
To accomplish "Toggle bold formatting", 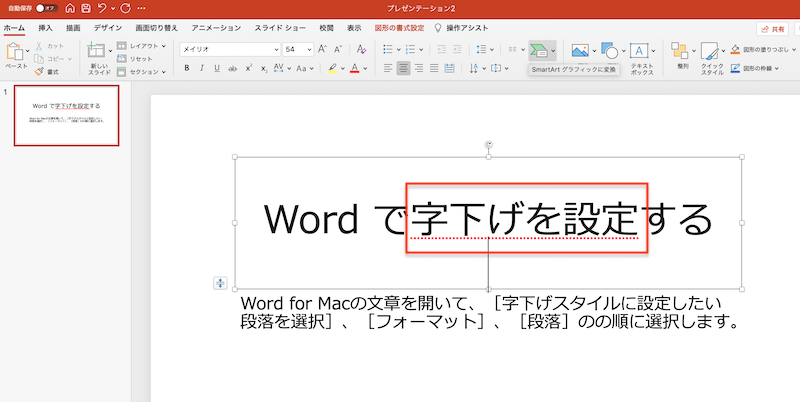I will tap(187, 68).
